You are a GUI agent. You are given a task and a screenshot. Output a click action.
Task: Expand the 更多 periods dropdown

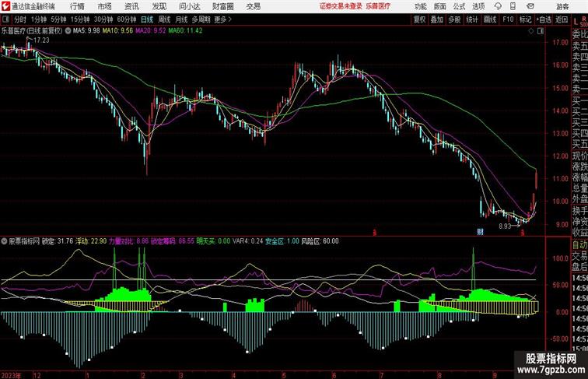click(x=223, y=19)
